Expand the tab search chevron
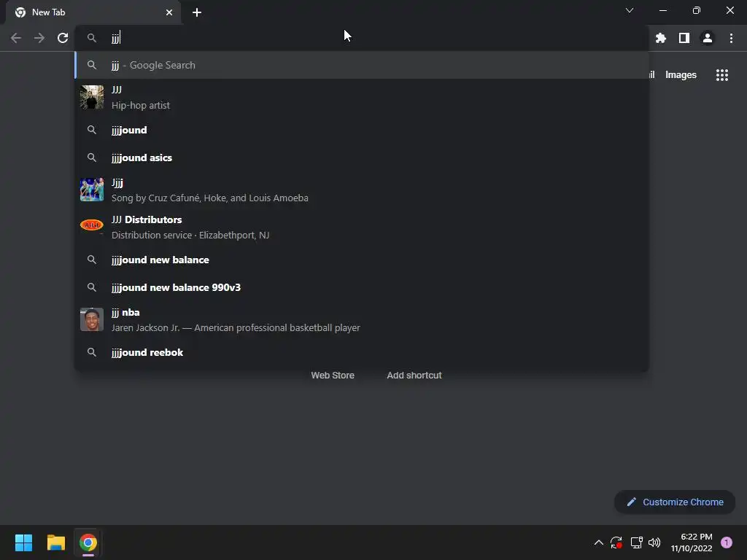The image size is (747, 560). (x=630, y=10)
